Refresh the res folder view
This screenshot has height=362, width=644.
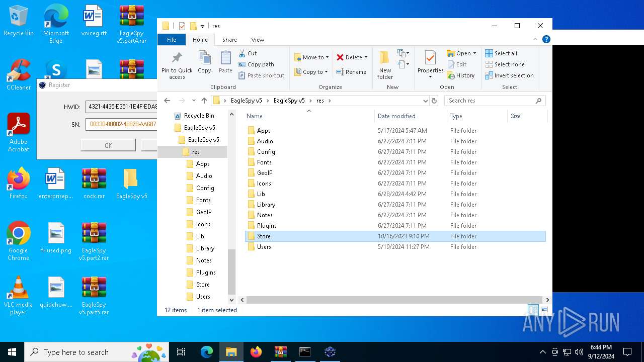[x=434, y=101]
